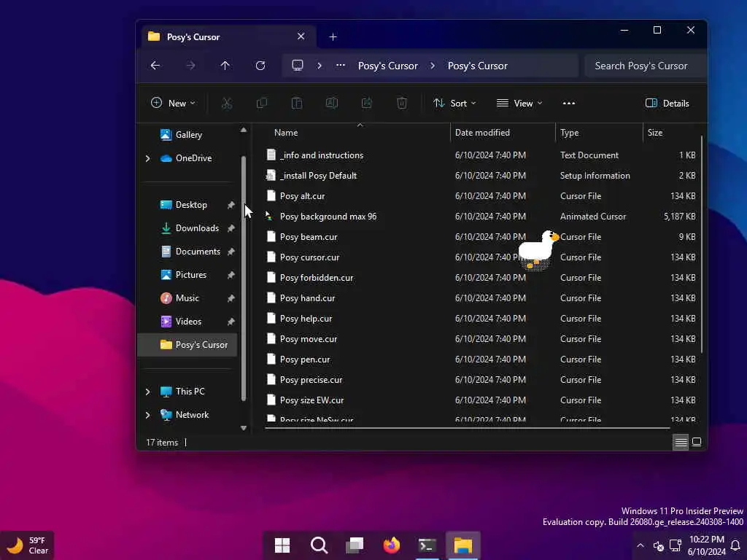The height and width of the screenshot is (560, 747).
Task: Click the Rename icon in toolbar
Action: pyautogui.click(x=332, y=103)
